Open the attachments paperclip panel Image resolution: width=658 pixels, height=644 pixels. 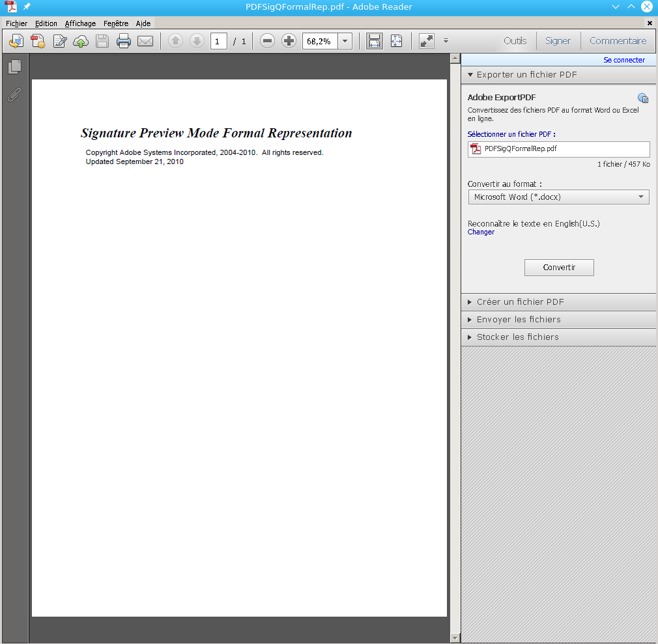point(14,95)
